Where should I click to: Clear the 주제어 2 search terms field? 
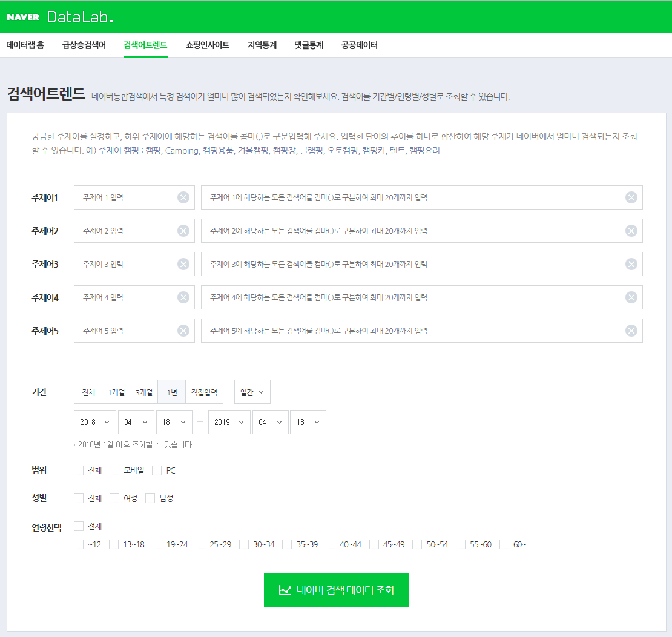point(631,231)
